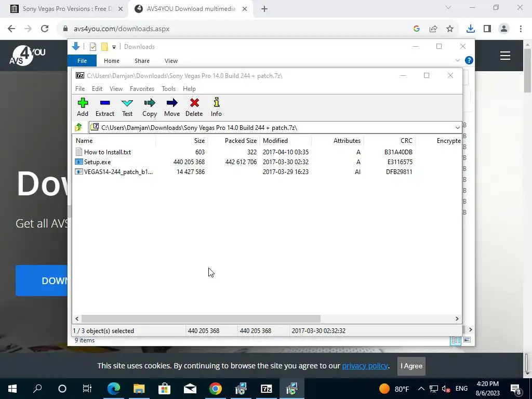Open the 7-Zip View menu
The height and width of the screenshot is (399, 532).
click(116, 88)
